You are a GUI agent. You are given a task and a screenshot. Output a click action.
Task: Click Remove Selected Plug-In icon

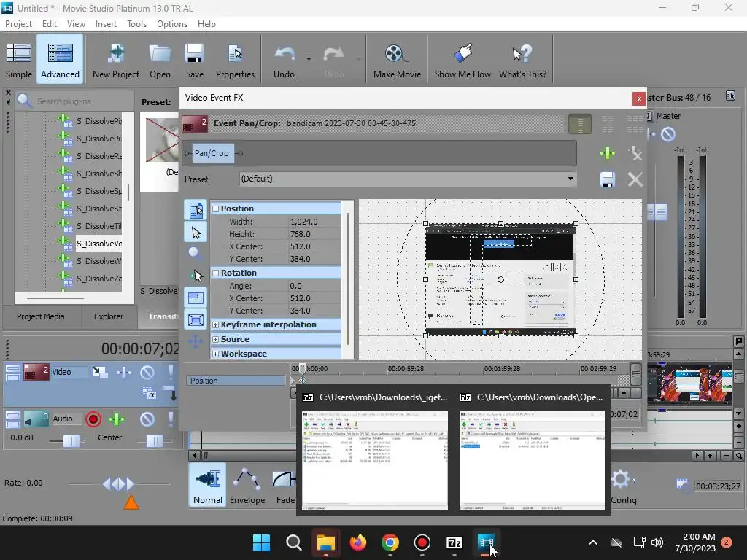pyautogui.click(x=635, y=153)
